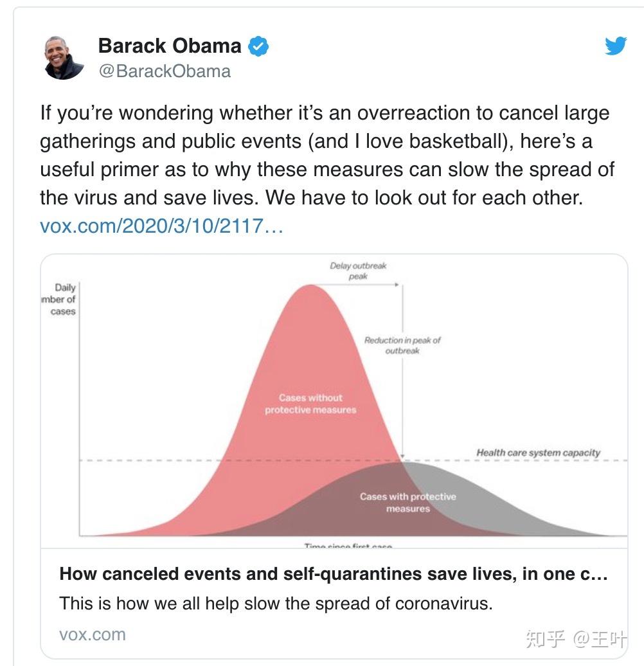Click the Barack Obama display name
This screenshot has width=644, height=666.
pyautogui.click(x=170, y=46)
